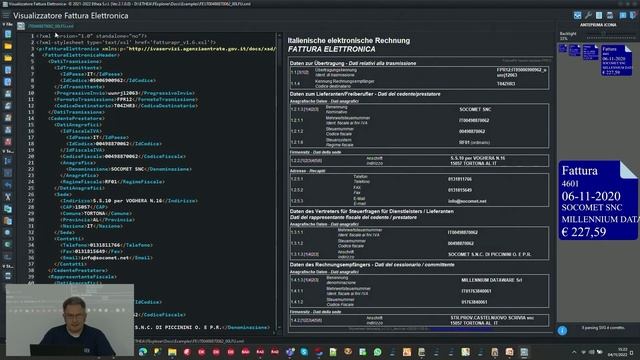Image resolution: width=640 pixels, height=360 pixels.
Task: Select the open XML file tab
Action: point(51,26)
